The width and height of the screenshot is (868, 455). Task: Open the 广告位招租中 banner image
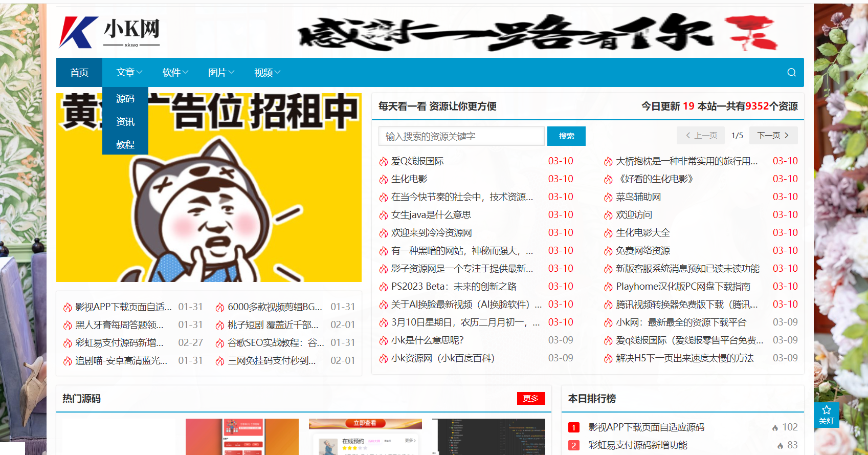point(209,187)
